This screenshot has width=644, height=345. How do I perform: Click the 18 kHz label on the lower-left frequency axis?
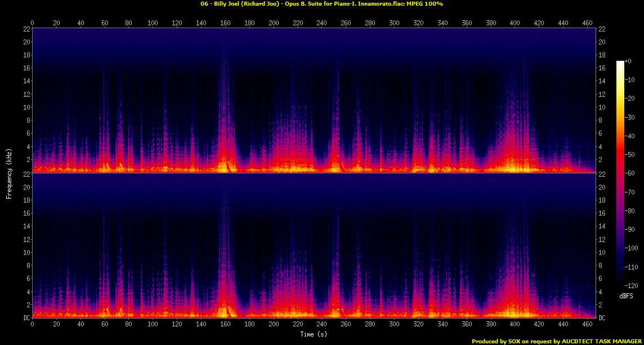pos(26,200)
